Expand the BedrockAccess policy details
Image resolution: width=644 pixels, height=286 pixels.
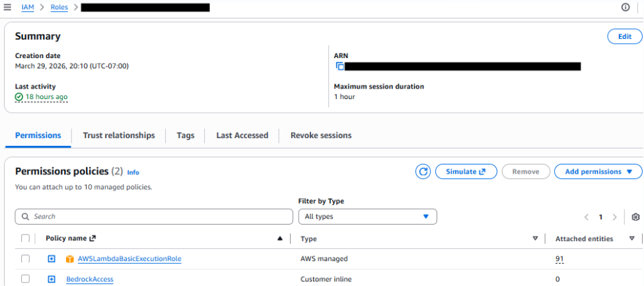[x=51, y=279]
